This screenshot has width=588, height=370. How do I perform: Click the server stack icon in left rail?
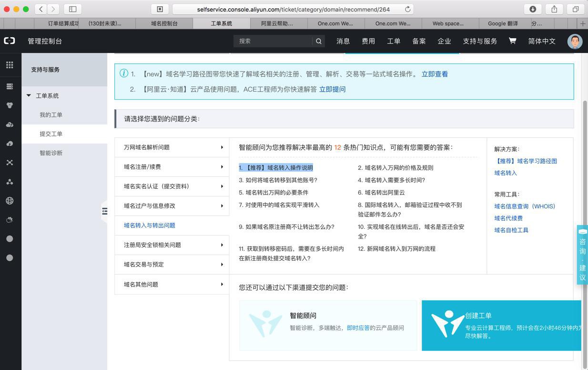(x=10, y=86)
